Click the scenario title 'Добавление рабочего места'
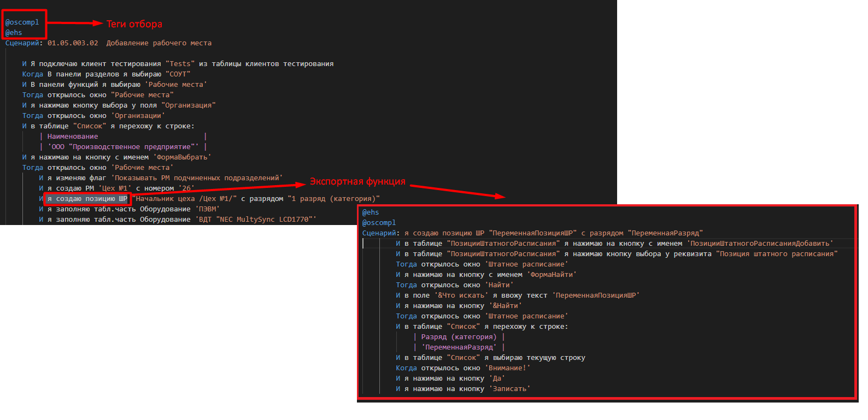This screenshot has width=868, height=420. coord(159,43)
